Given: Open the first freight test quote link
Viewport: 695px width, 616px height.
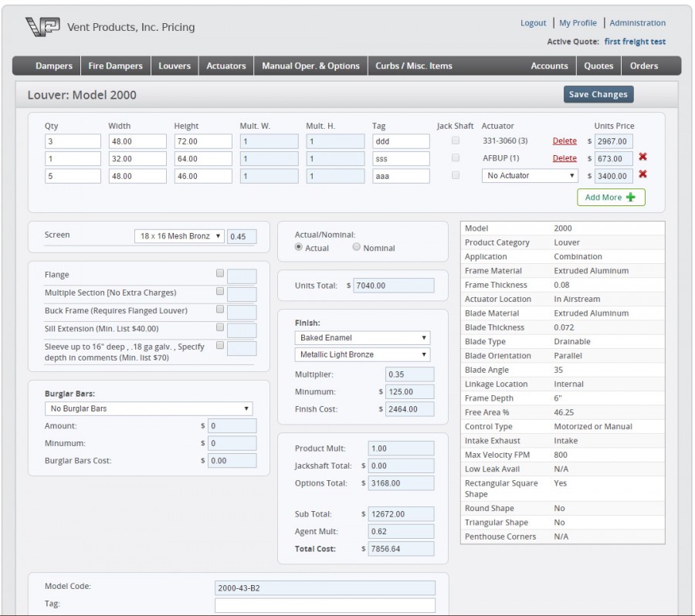Looking at the screenshot, I should (x=635, y=42).
